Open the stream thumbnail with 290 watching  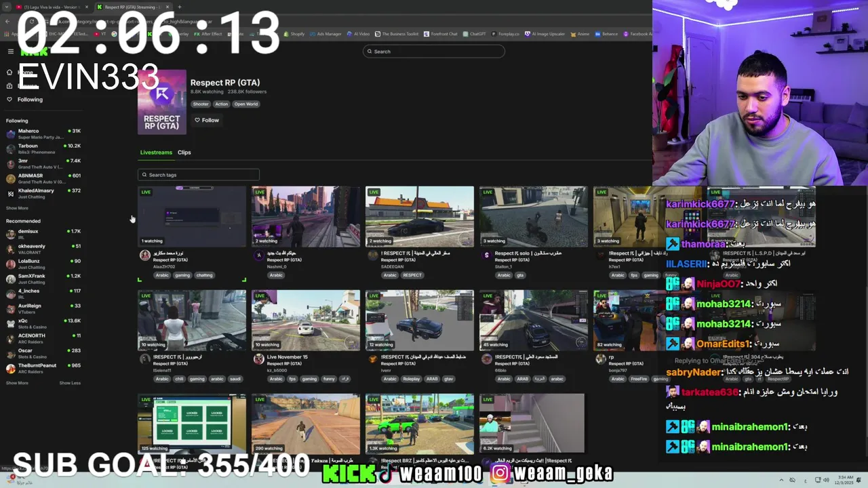(x=306, y=424)
